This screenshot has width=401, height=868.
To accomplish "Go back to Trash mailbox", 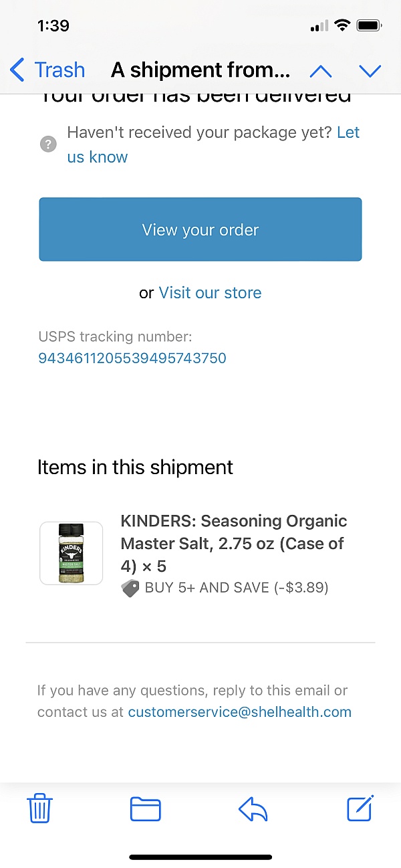I will click(48, 70).
